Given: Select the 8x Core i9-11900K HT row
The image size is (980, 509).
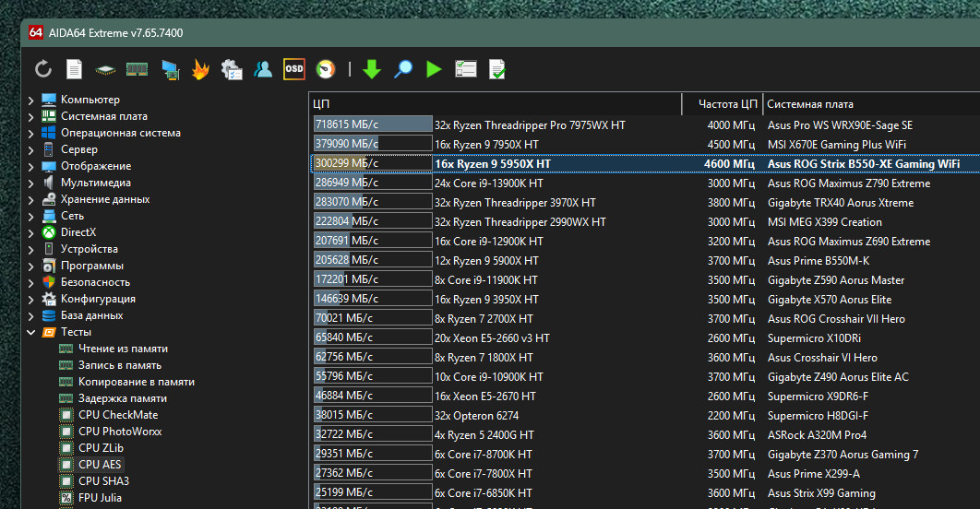Looking at the screenshot, I should (645, 279).
